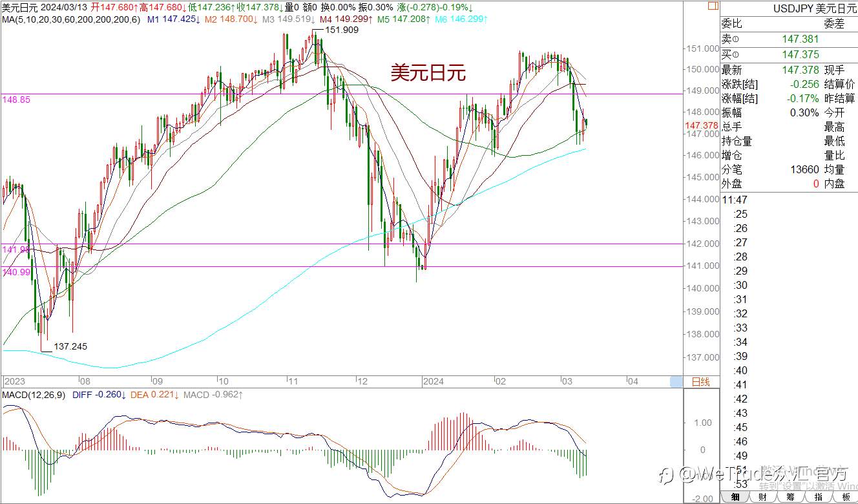Image resolution: width=858 pixels, height=504 pixels.
Task: Click the M5 147.208 moving average value
Action: [x=404, y=19]
